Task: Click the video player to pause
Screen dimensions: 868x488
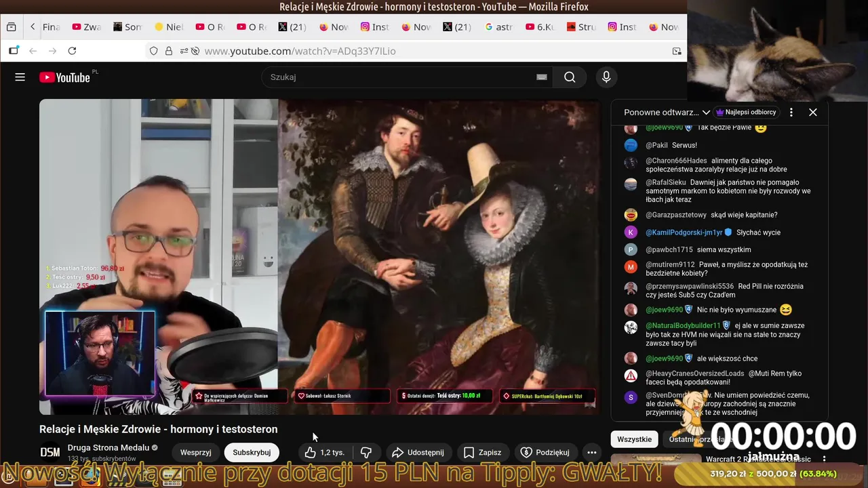Action: point(319,256)
